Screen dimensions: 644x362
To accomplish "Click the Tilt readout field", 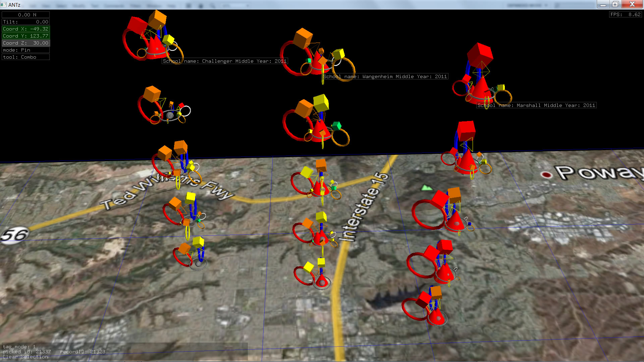I will pyautogui.click(x=26, y=22).
